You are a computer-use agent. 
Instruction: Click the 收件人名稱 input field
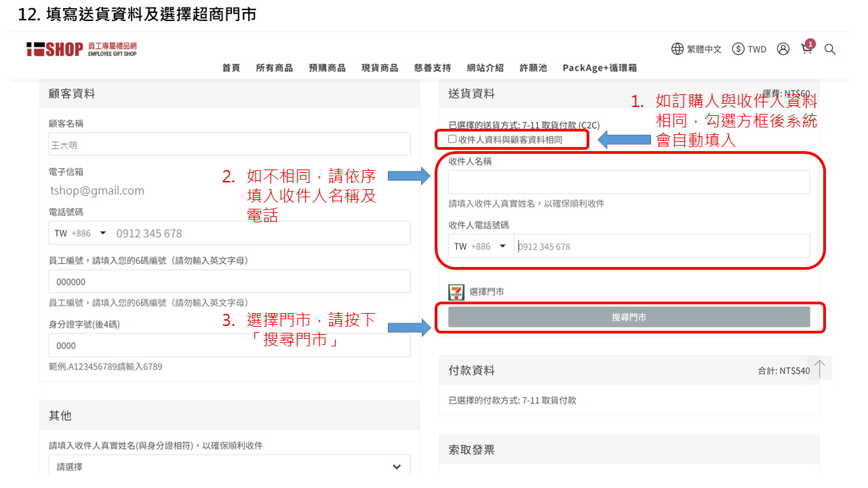(629, 182)
